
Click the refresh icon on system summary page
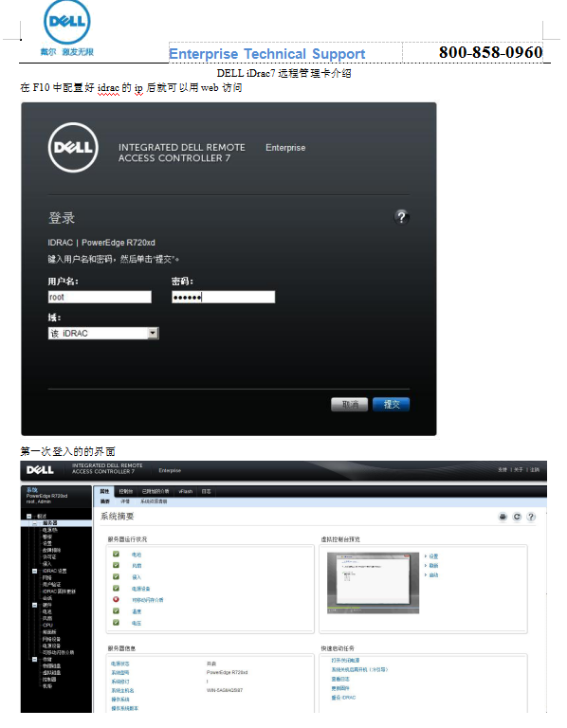click(517, 517)
